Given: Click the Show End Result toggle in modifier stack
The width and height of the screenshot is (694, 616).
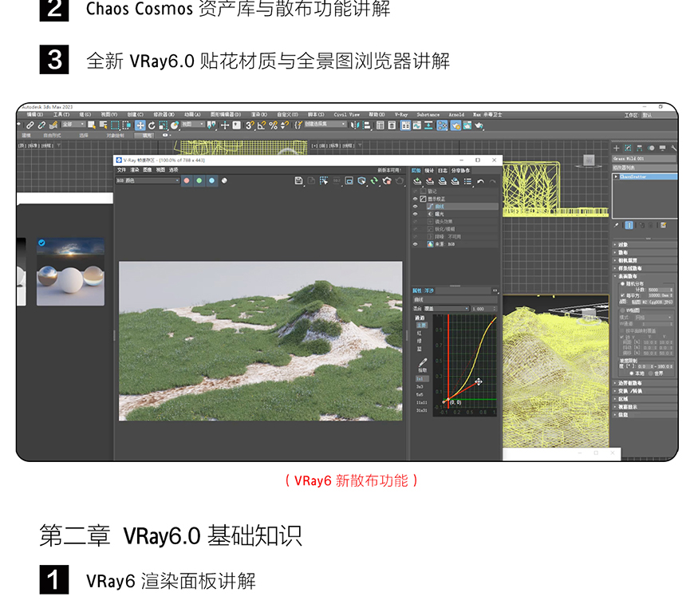Looking at the screenshot, I should (629, 225).
